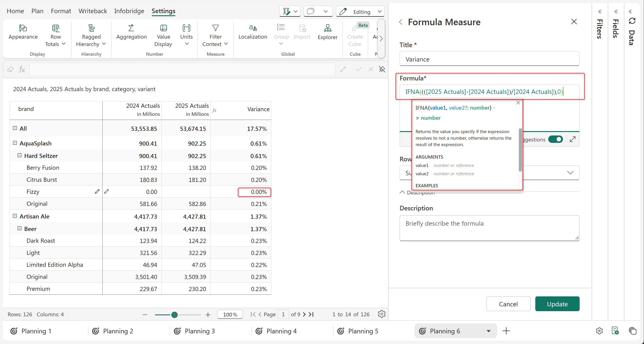Viewport: 644px width, 344px height.
Task: Switch to the Planning 3 sheet tab
Action: (199, 331)
